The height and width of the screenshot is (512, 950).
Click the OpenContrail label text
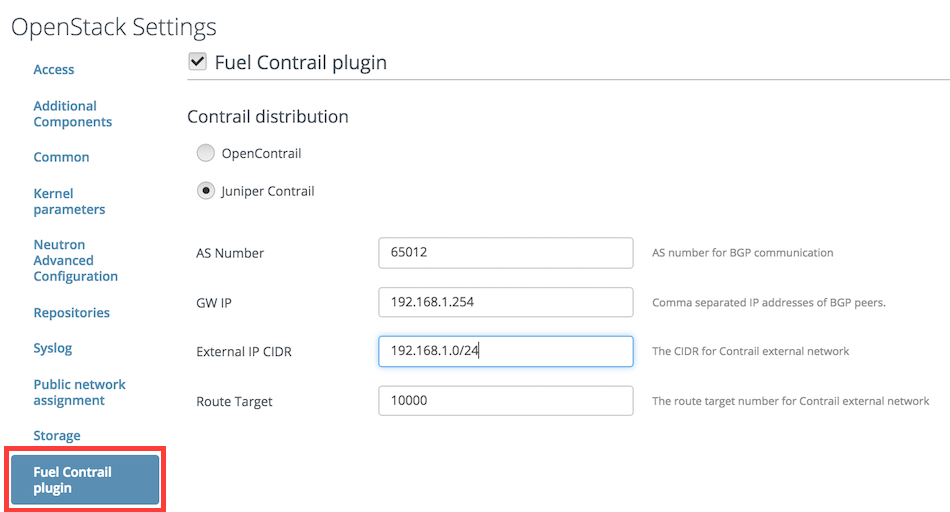(x=261, y=153)
